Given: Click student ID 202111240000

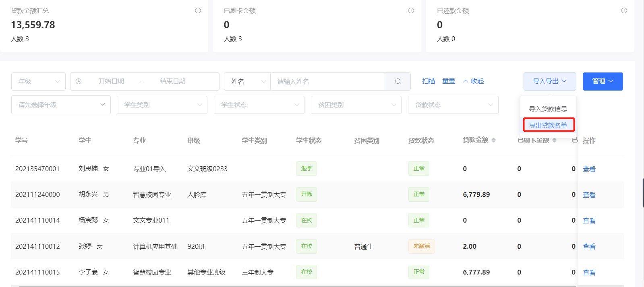Looking at the screenshot, I should coord(37,194).
